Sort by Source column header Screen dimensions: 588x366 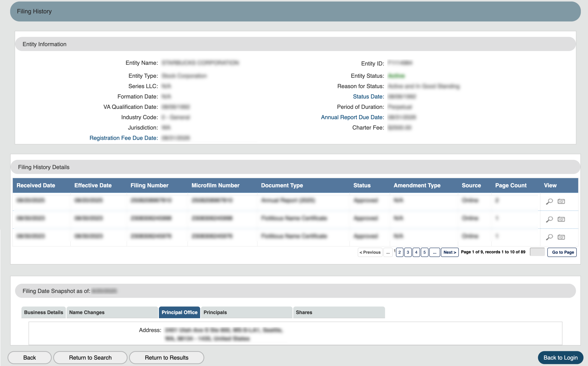tap(471, 186)
